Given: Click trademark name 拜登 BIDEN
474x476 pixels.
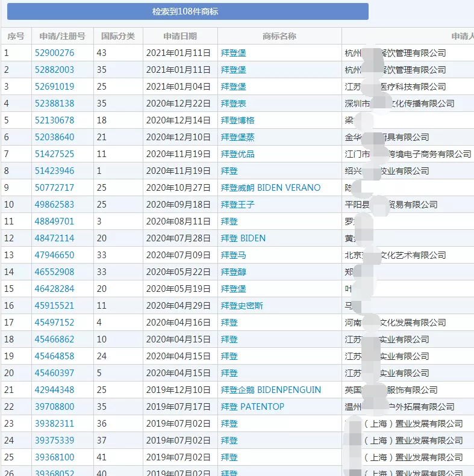Looking at the screenshot, I should pyautogui.click(x=243, y=238).
